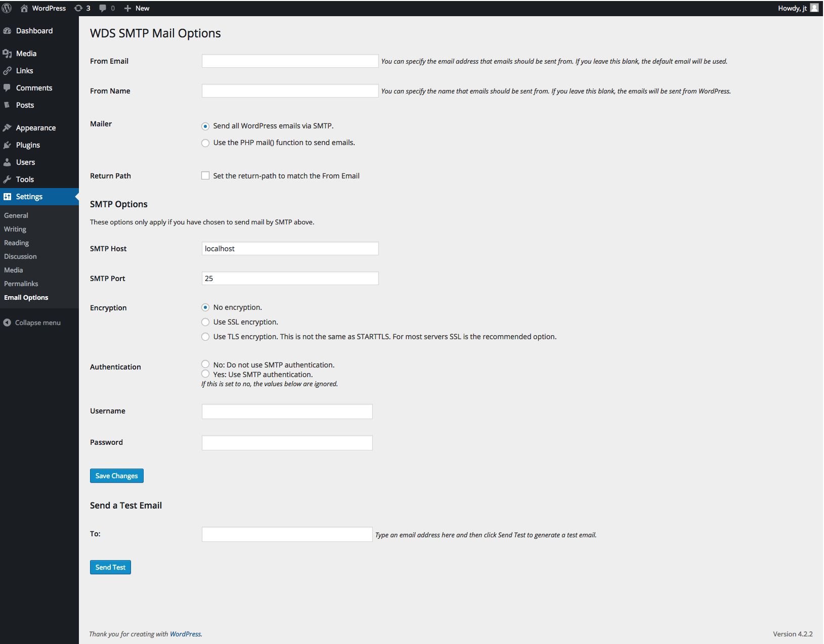Open General settings submenu
Viewport: 824px width, 644px height.
pyautogui.click(x=16, y=215)
